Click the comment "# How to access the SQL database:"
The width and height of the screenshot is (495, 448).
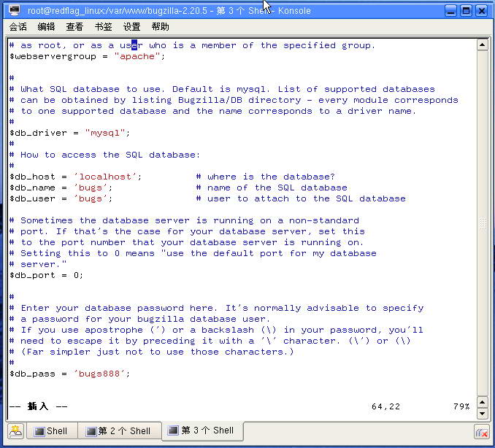(104, 155)
